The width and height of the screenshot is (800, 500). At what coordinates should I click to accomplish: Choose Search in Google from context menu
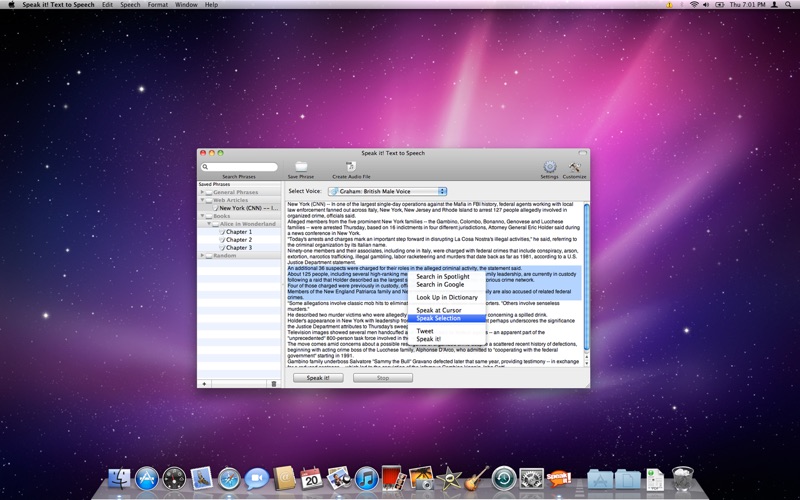(446, 285)
